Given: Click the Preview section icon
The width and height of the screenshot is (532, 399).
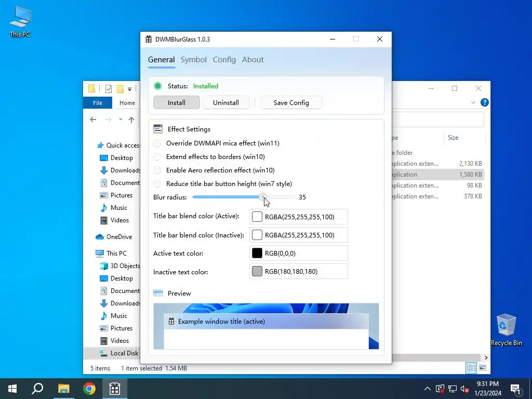Looking at the screenshot, I should (x=158, y=293).
